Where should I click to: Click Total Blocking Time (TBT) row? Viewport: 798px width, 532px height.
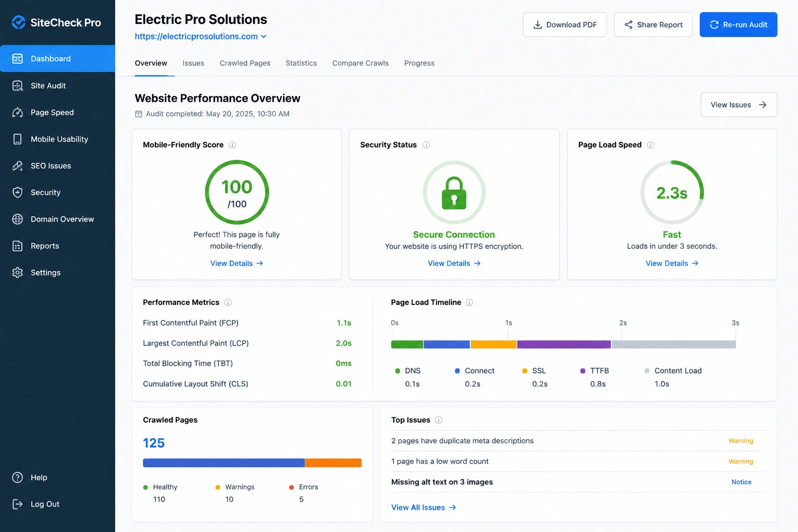click(247, 364)
